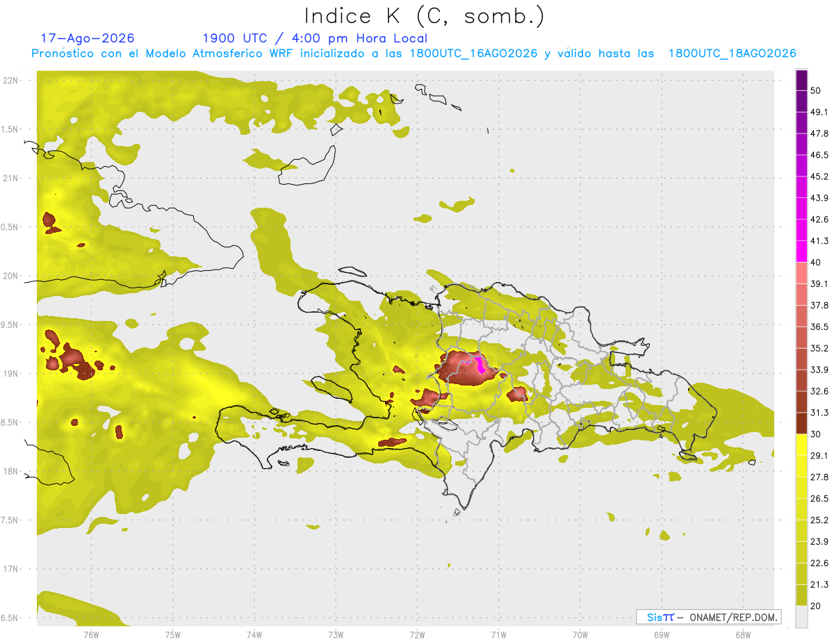Click the longitude label "69W"

tap(662, 634)
